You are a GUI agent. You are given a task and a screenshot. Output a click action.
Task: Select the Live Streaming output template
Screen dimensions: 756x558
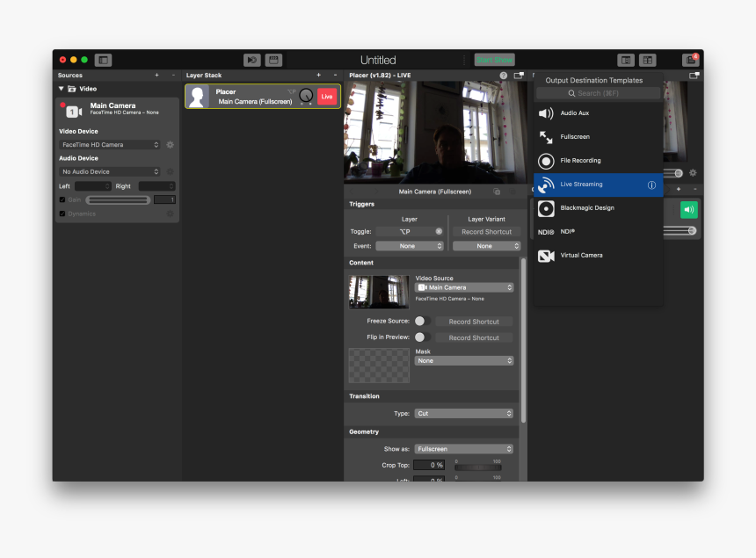pos(599,185)
